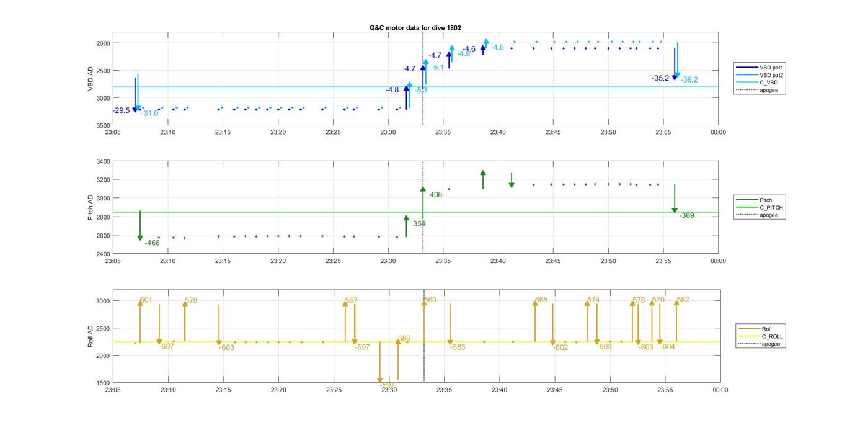The height and width of the screenshot is (430, 868).
Task: Click the '3200' tick on the Pitch axis
Action: coord(102,180)
